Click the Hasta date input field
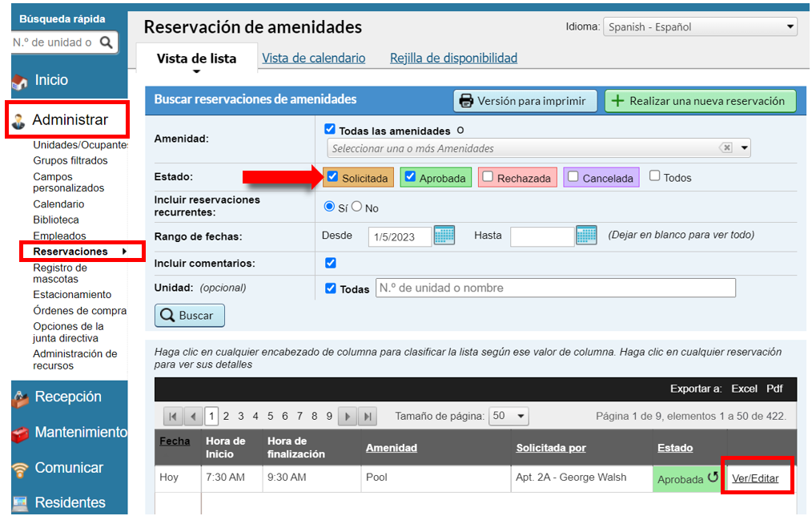812x520 pixels. (x=541, y=236)
